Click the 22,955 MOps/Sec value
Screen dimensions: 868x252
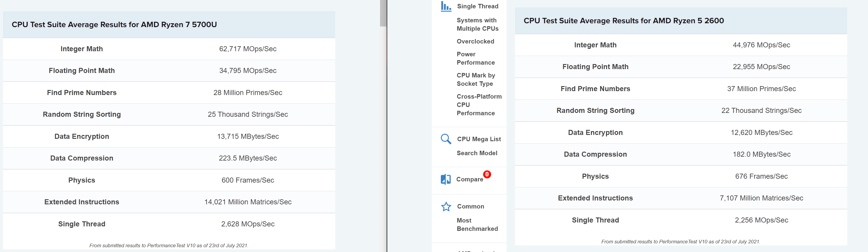tap(761, 67)
